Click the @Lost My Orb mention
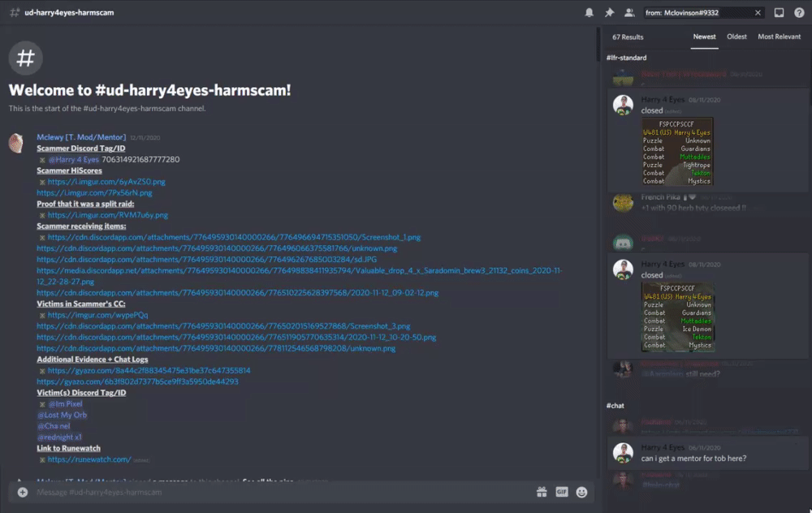Screen dimensions: 812x513 pyautogui.click(x=63, y=415)
